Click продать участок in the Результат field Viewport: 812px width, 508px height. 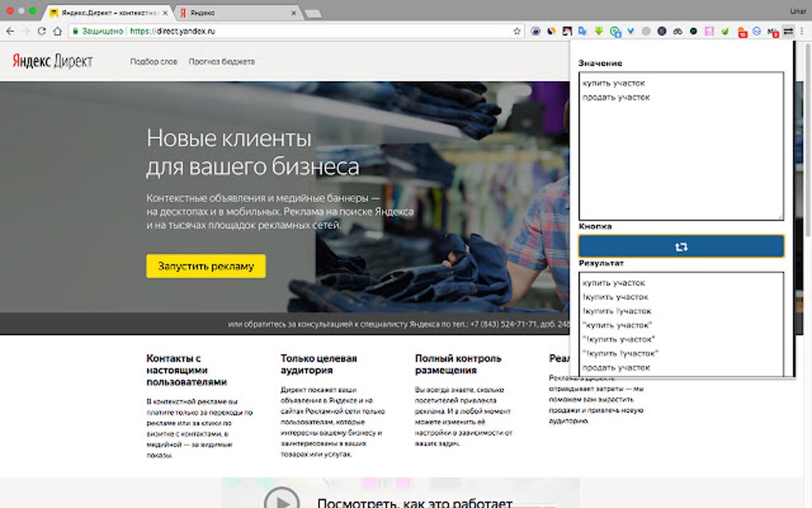(x=615, y=368)
